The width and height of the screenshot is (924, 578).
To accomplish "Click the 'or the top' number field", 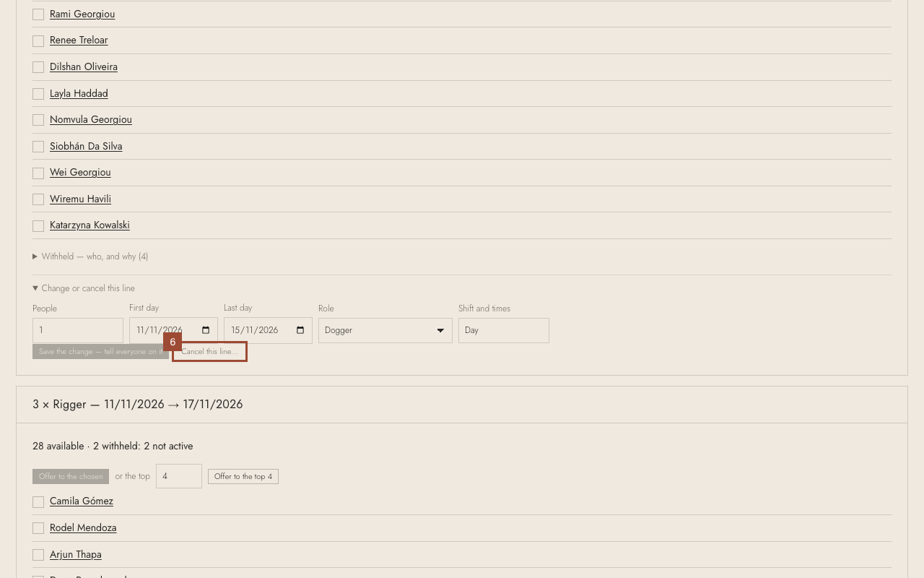I will (179, 476).
